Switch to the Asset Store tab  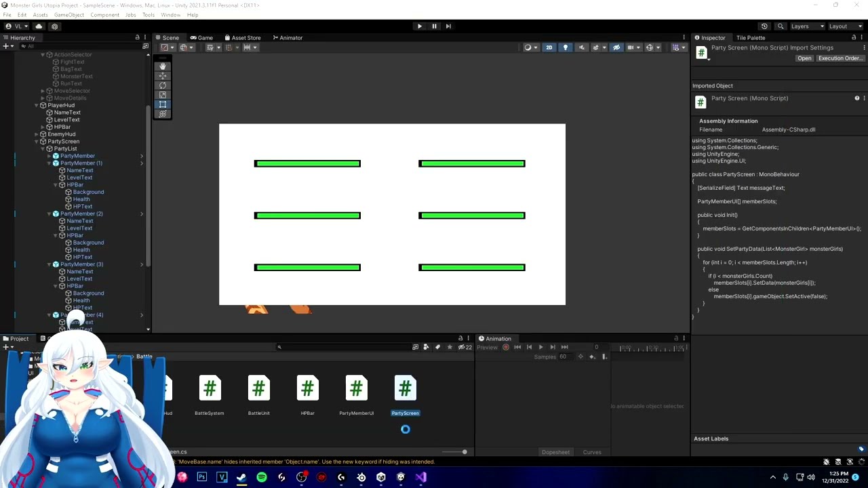242,38
